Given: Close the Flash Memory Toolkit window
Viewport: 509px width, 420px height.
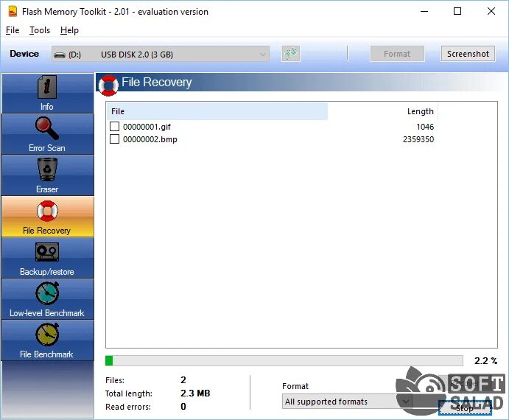Looking at the screenshot, I should pos(491,11).
